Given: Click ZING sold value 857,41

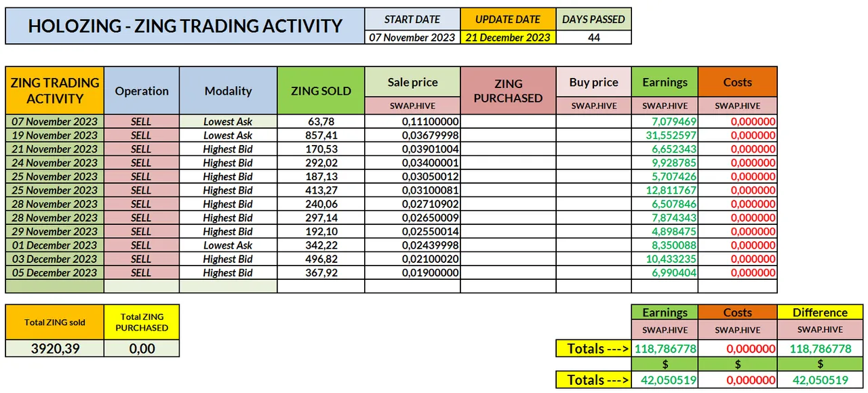Looking at the screenshot, I should click(321, 135).
